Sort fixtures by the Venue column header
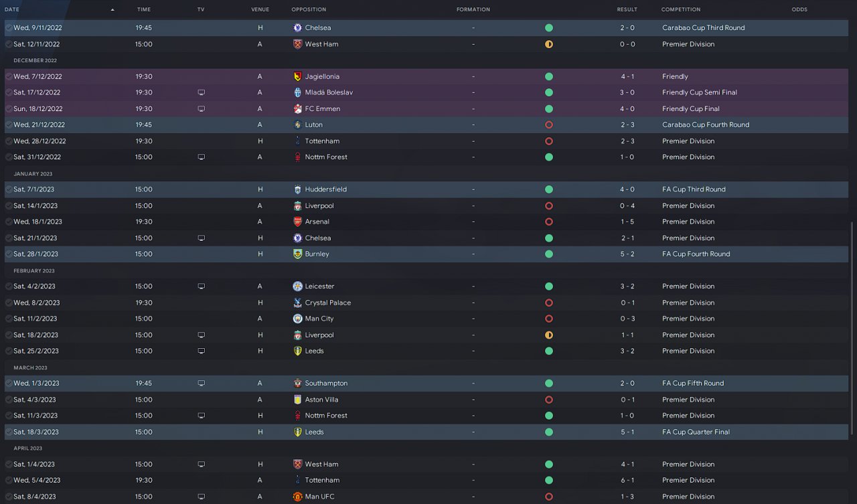The height and width of the screenshot is (504, 857). click(260, 9)
